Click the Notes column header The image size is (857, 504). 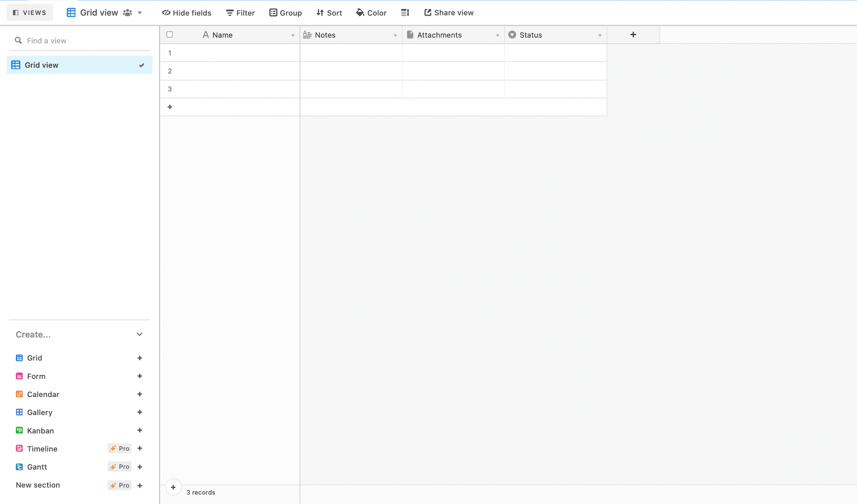point(351,35)
